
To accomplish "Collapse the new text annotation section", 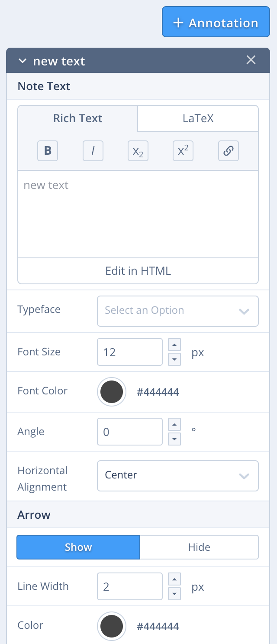I will click(23, 61).
